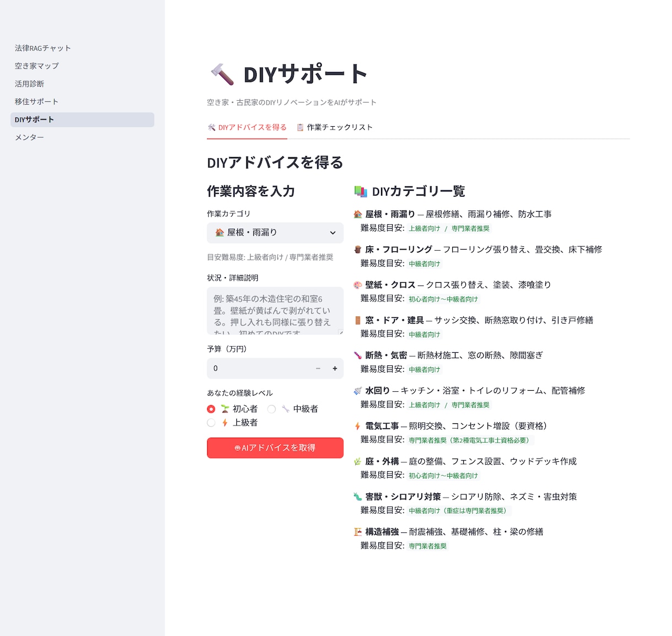Click the lightning icon next to 上級者
The height and width of the screenshot is (636, 672).
coord(225,423)
